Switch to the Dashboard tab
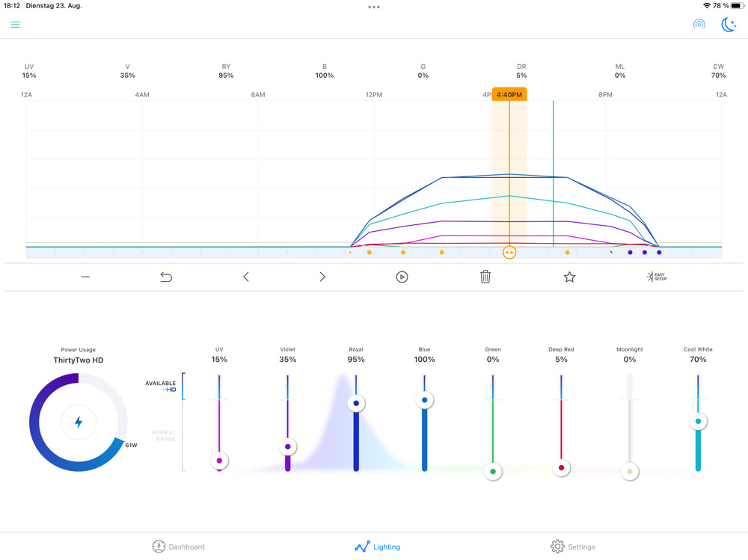The height and width of the screenshot is (560, 748). [178, 547]
